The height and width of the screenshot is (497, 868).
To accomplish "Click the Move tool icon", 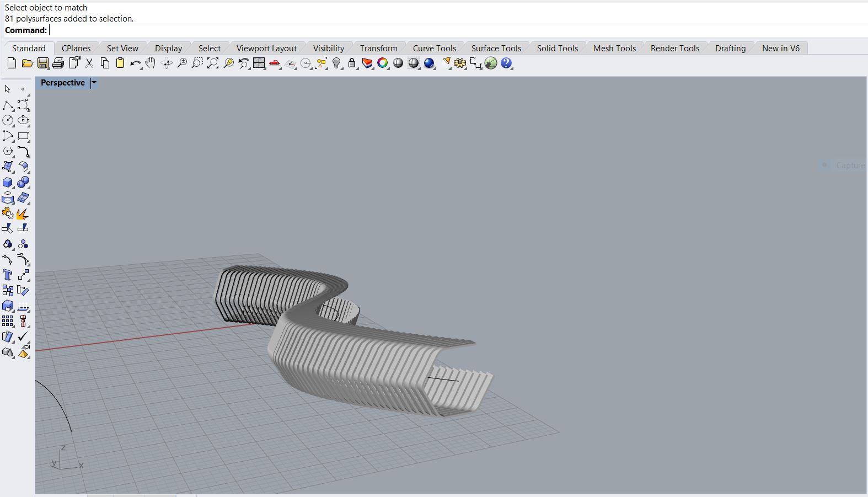I will pos(23,275).
